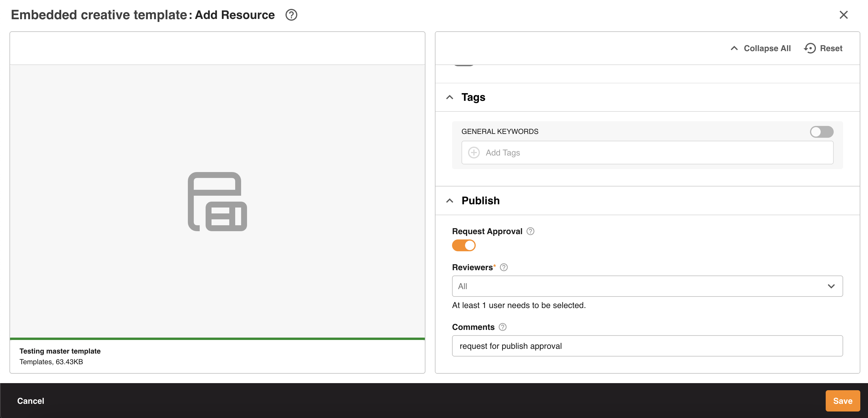Turn off the Request Approval switch
The width and height of the screenshot is (868, 418).
464,245
